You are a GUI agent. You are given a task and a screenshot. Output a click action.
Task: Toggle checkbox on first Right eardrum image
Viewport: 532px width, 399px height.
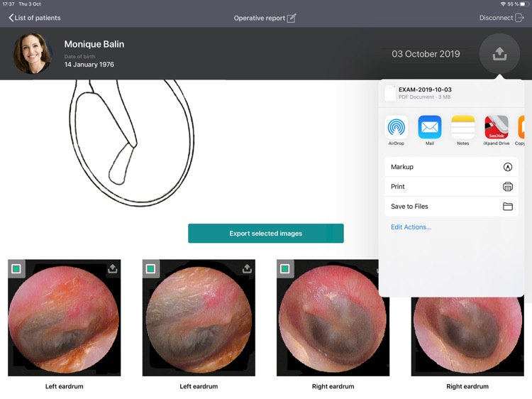285,268
